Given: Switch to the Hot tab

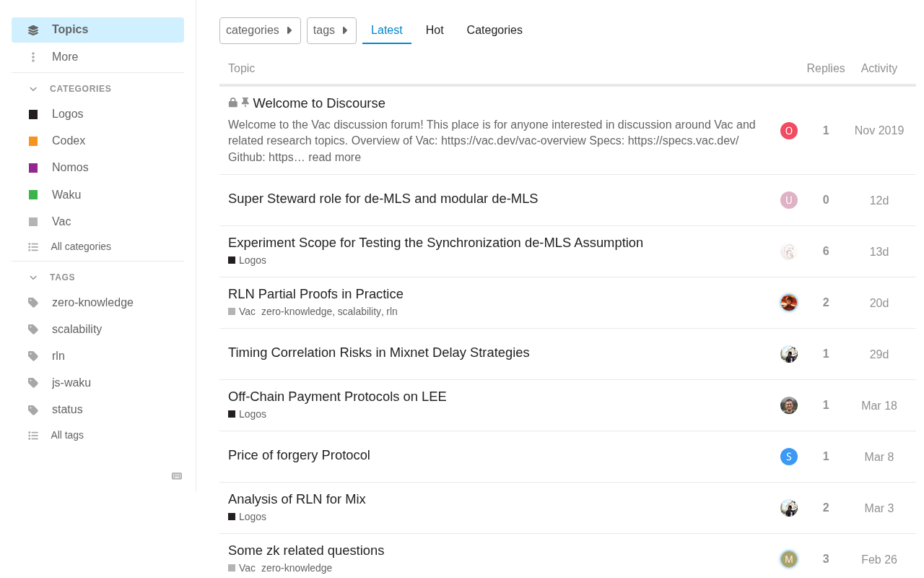Looking at the screenshot, I should point(435,30).
